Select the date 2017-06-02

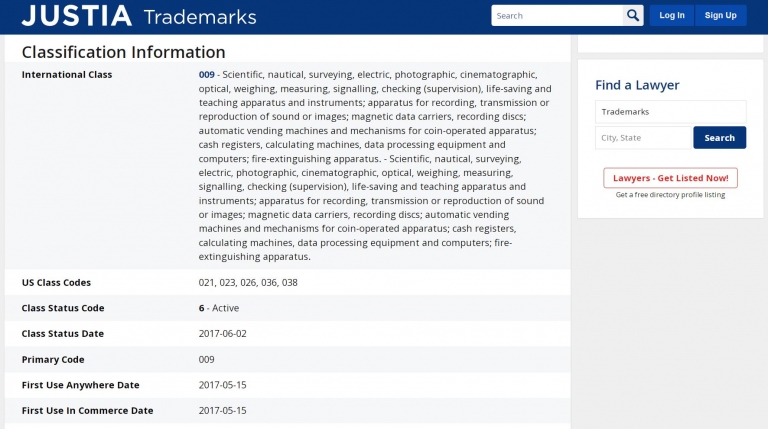coord(222,334)
